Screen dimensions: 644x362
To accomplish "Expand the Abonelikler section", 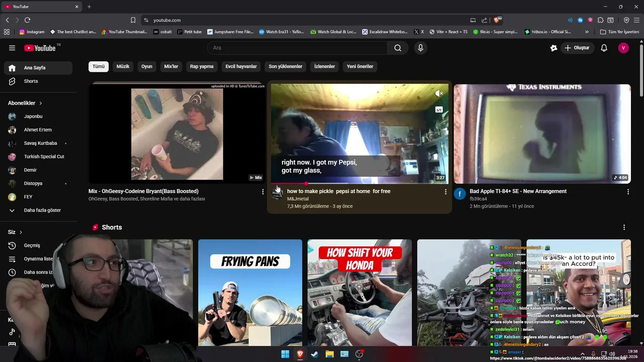I will [x=25, y=103].
